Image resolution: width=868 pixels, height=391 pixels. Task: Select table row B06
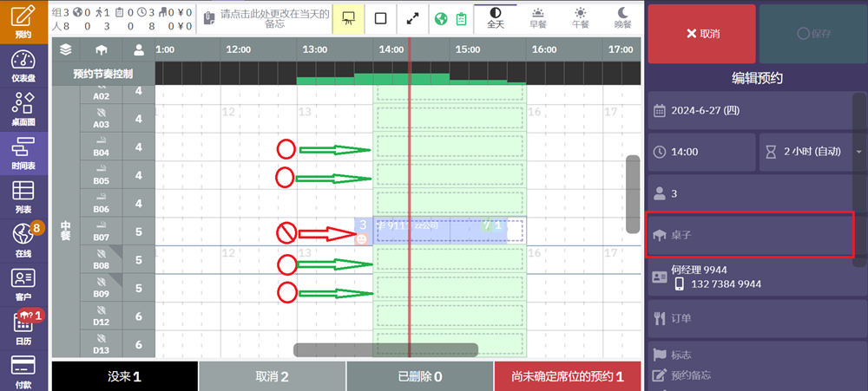pos(101,204)
